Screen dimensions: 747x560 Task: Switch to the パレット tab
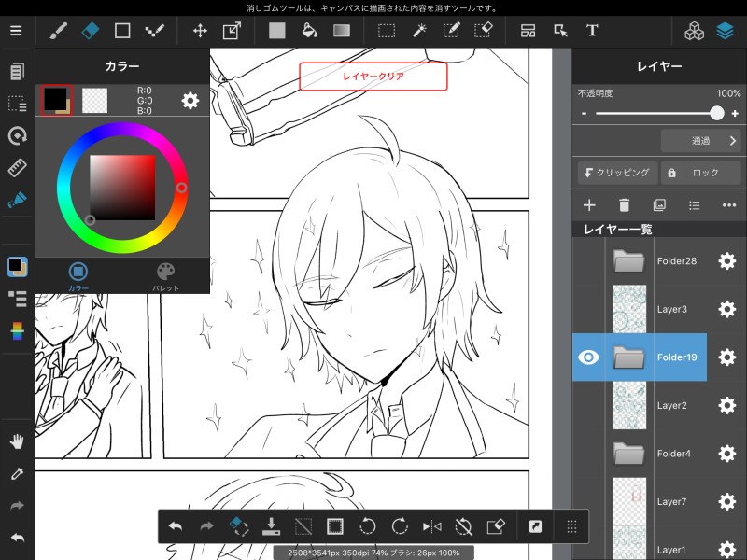point(166,276)
